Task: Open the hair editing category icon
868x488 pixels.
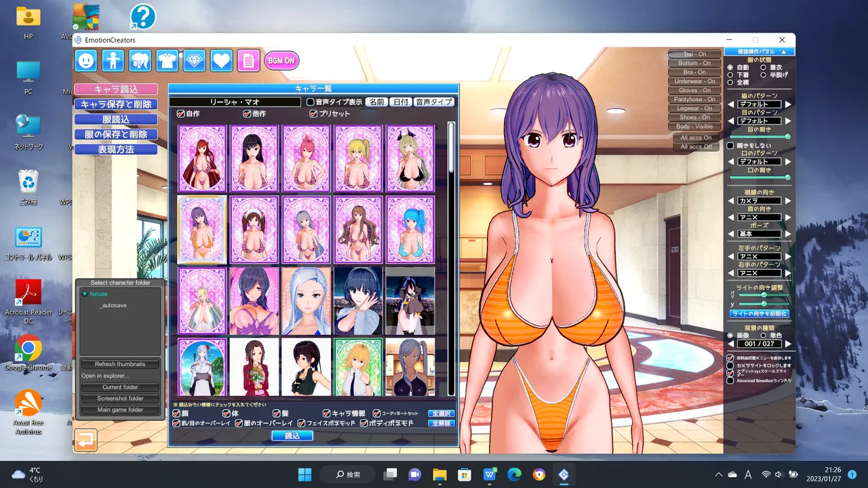Action: click(x=140, y=61)
